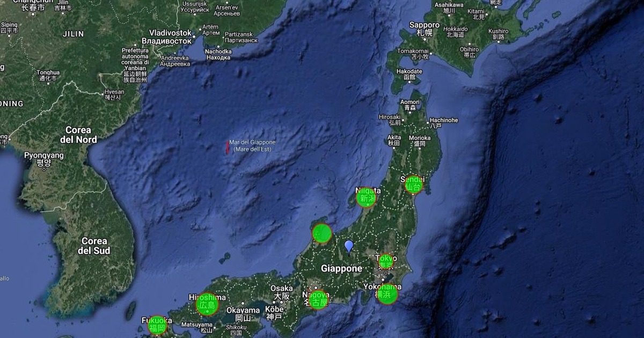Click the Akita city label
644x338 pixels.
[x=394, y=141]
